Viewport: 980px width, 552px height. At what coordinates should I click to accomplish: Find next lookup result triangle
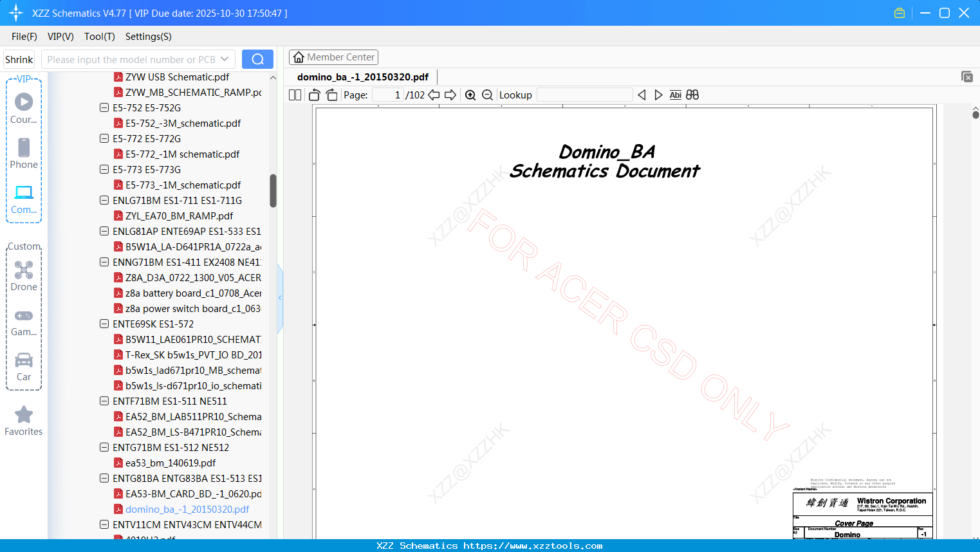pyautogui.click(x=658, y=95)
